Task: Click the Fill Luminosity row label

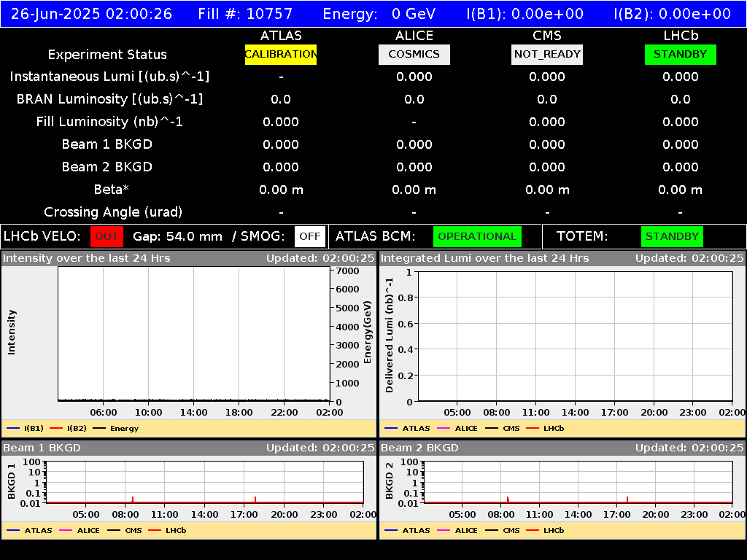Action: point(109,122)
